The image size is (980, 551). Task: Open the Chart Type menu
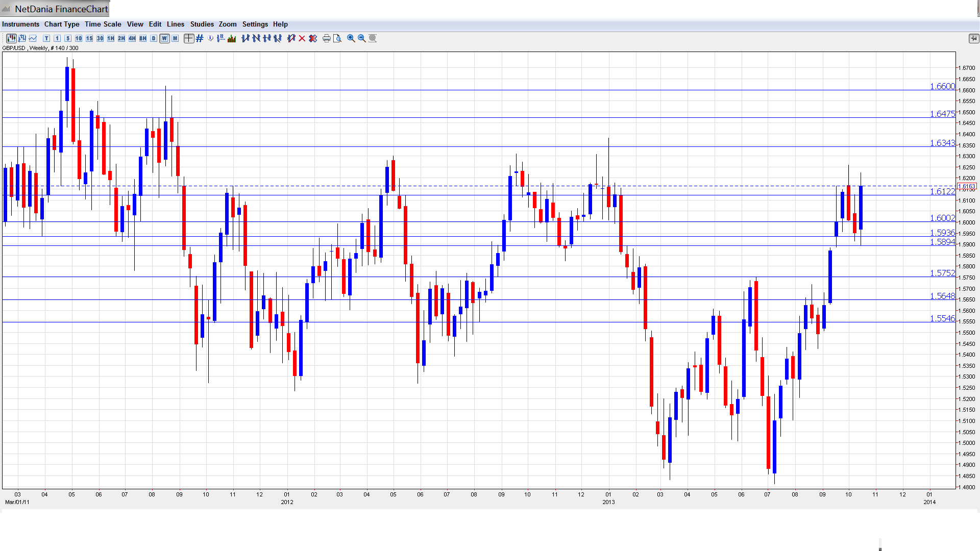pos(62,24)
